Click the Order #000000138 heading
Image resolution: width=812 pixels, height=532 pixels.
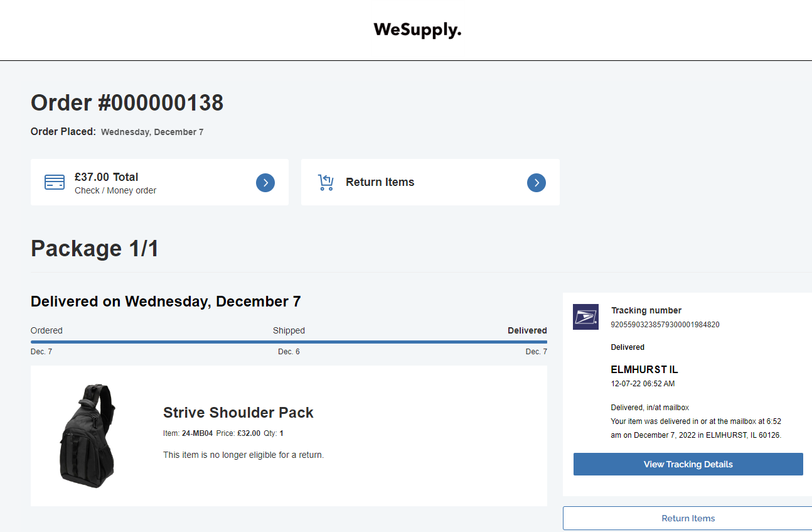point(127,102)
